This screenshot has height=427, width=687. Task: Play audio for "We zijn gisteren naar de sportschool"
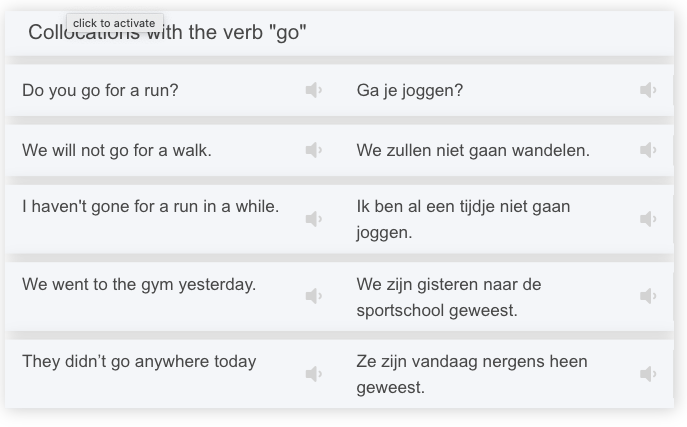click(648, 296)
